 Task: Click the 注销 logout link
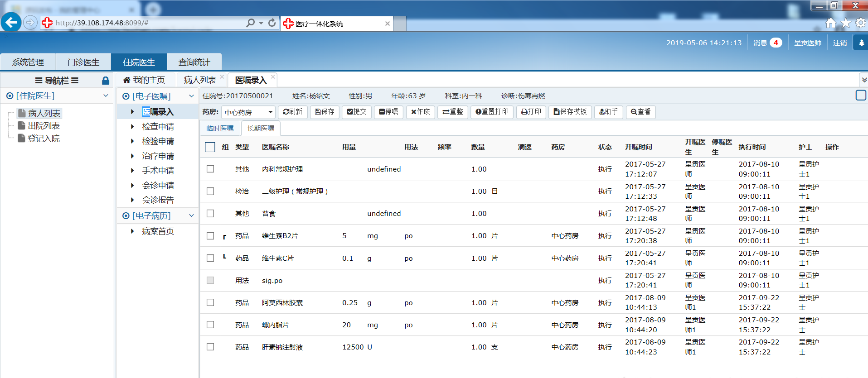point(839,43)
